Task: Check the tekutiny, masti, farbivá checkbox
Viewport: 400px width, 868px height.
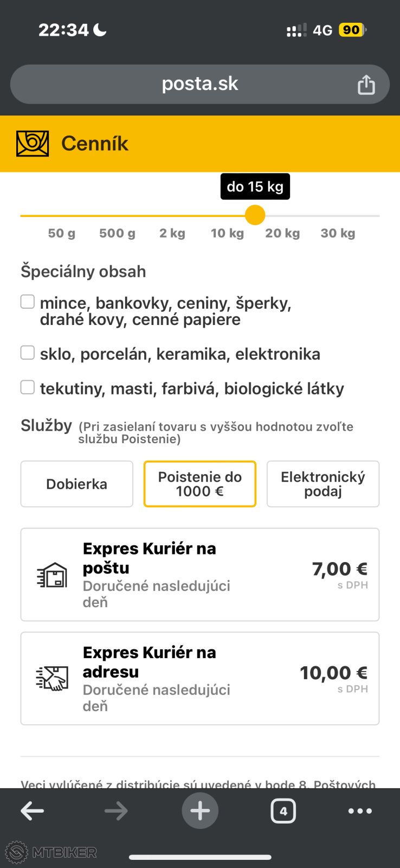Action: 28,387
